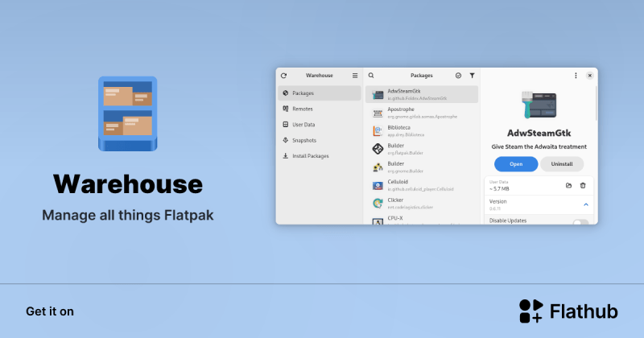
Task: Select the Biblioteca package row
Action: pyautogui.click(x=422, y=130)
